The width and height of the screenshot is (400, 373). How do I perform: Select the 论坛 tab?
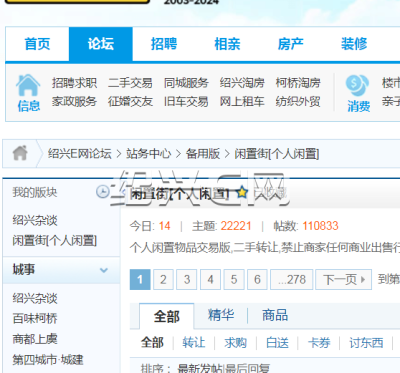[101, 44]
